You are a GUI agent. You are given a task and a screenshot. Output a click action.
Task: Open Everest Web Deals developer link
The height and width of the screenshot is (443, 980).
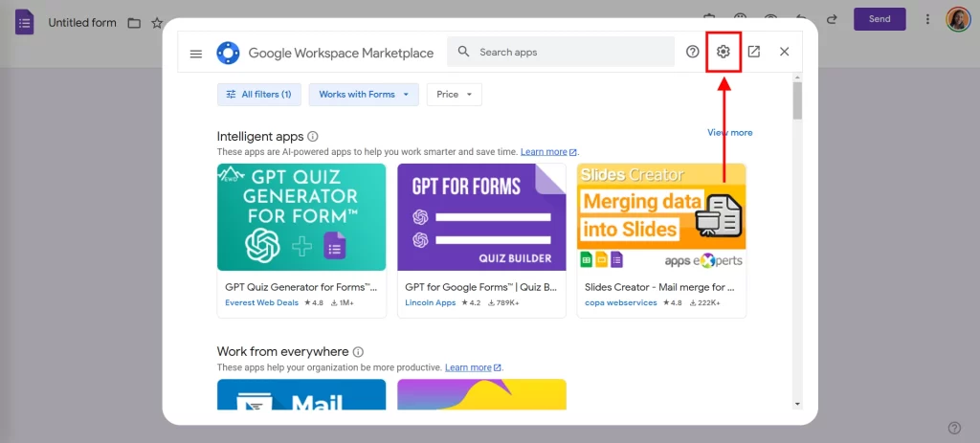click(x=262, y=303)
